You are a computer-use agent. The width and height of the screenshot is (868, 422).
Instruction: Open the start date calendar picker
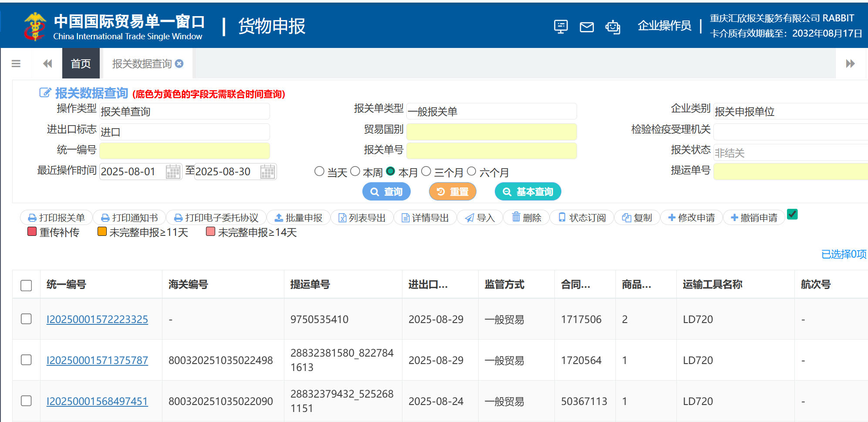173,172
